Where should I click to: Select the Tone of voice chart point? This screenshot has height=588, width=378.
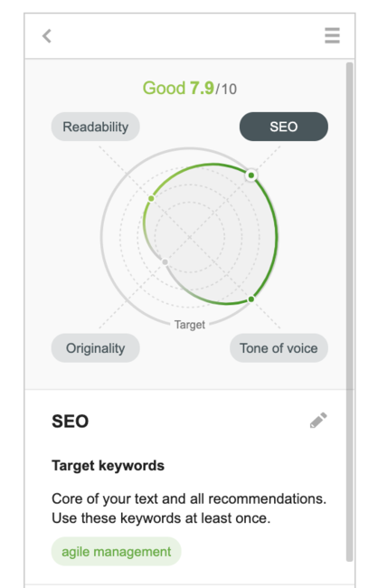tap(251, 299)
